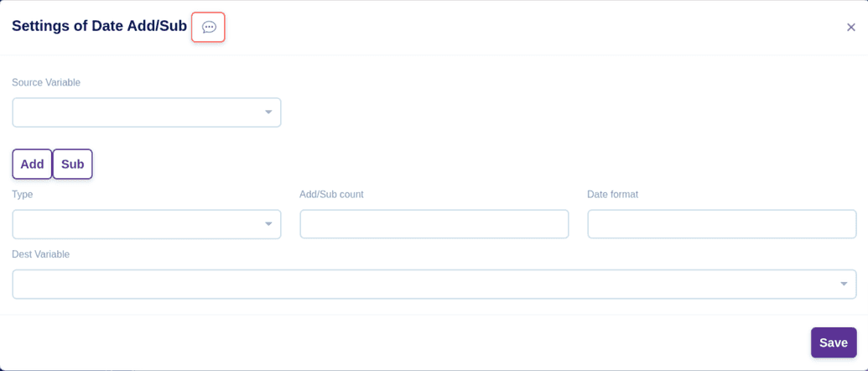Select the Sub operation toggle
Screen dimensions: 868x371
73,164
